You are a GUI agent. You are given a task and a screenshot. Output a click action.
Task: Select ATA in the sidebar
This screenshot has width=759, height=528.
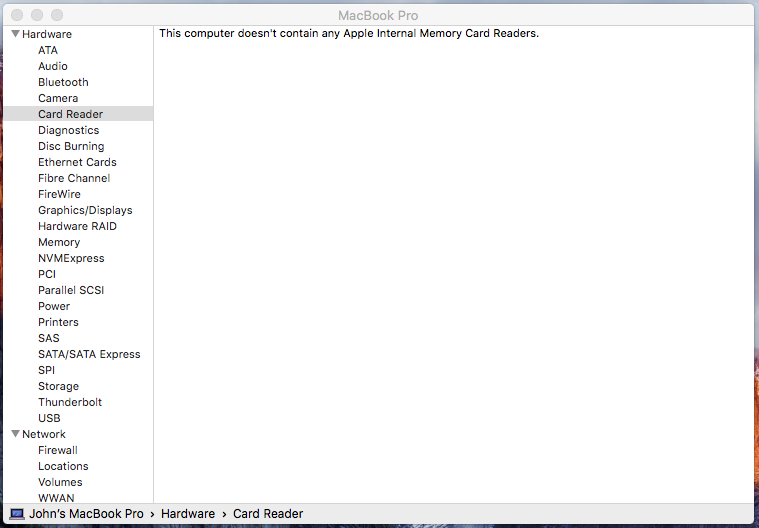point(48,50)
